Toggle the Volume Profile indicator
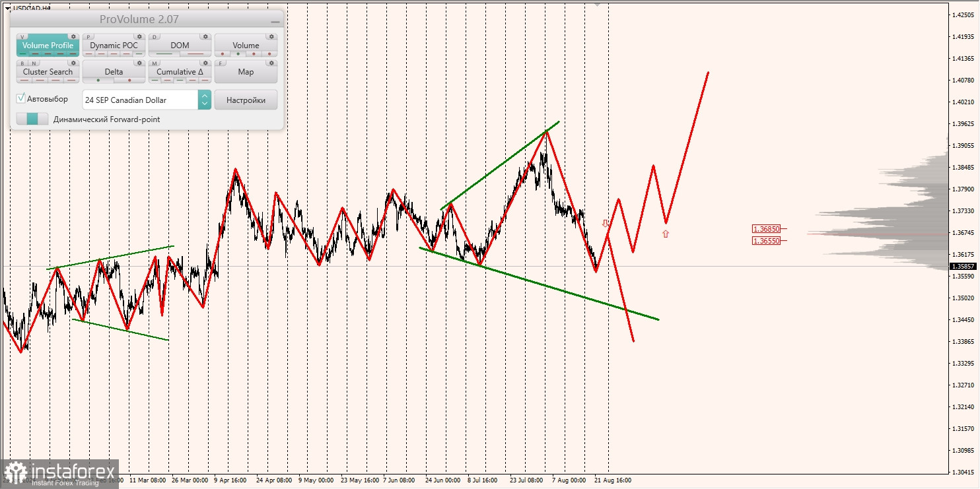This screenshot has width=980, height=489. click(48, 46)
